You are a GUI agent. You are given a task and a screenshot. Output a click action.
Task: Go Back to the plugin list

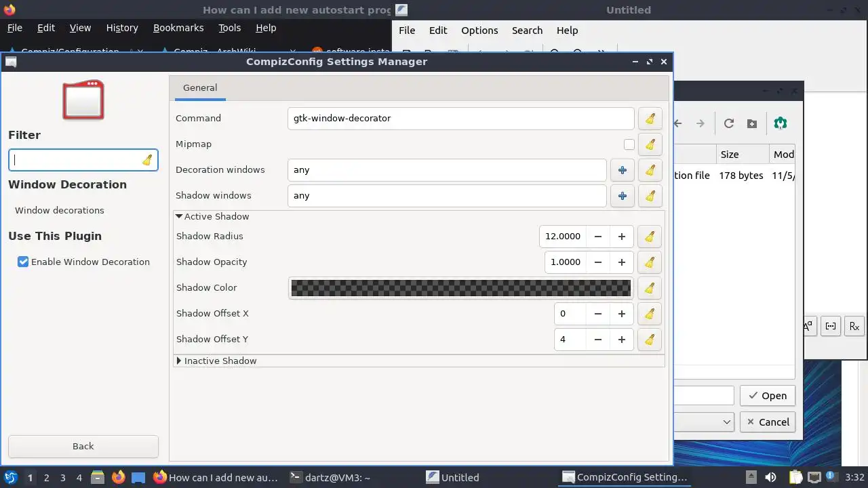pos(83,446)
